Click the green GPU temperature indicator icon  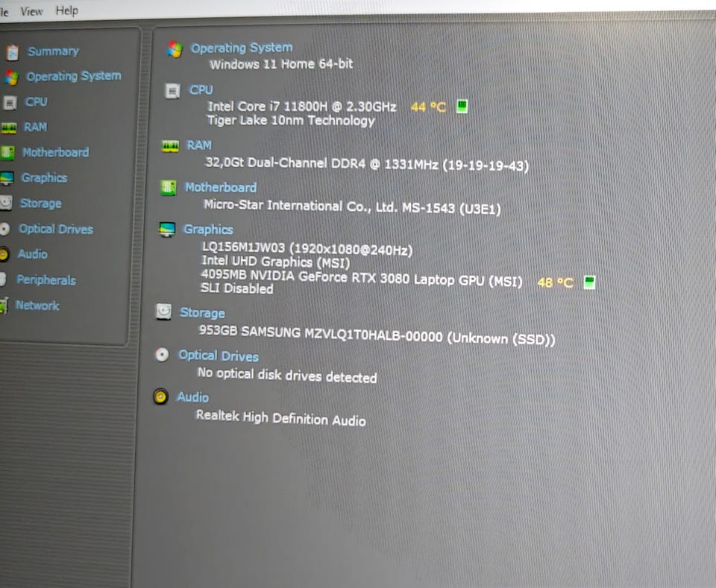point(589,282)
